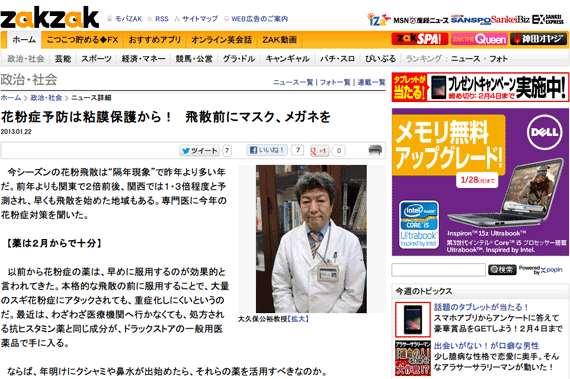The image size is (570, 379).
Task: Open グラ・ドル category menu
Action: point(239,59)
